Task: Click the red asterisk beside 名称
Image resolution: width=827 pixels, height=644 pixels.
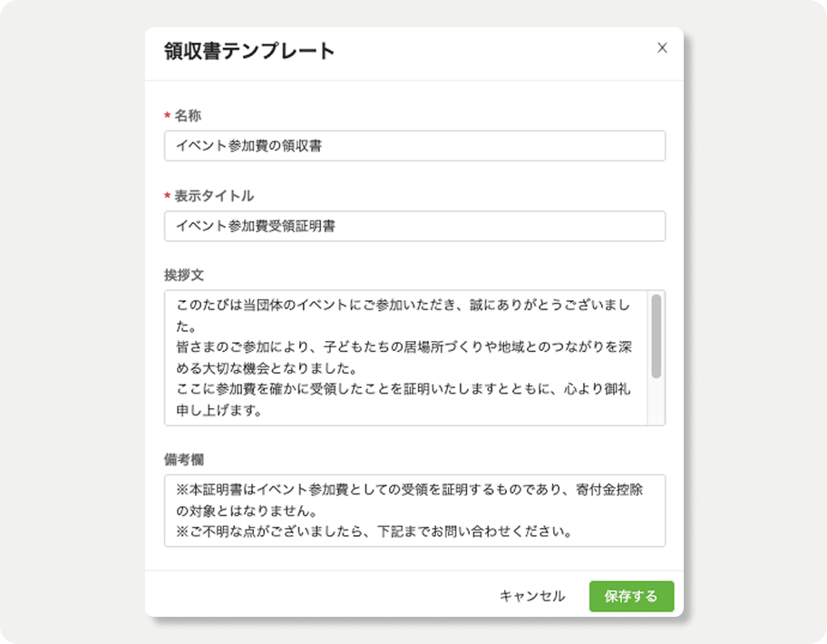Action: 167,115
